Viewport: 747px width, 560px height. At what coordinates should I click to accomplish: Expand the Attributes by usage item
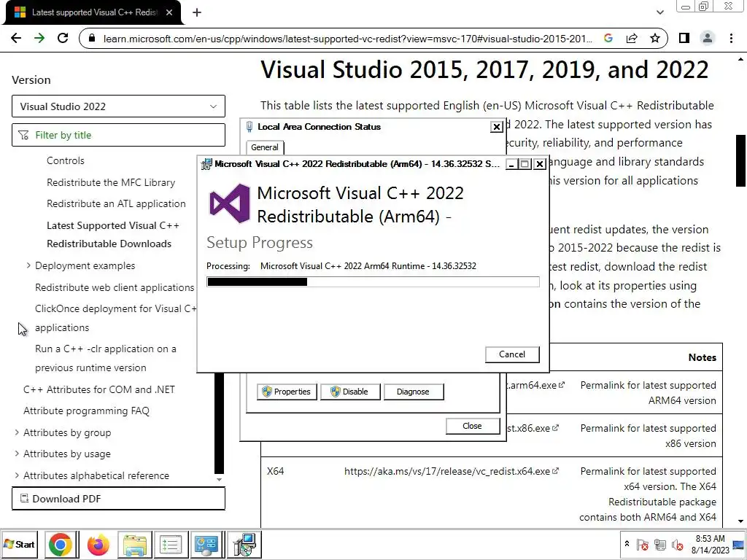[17, 454]
